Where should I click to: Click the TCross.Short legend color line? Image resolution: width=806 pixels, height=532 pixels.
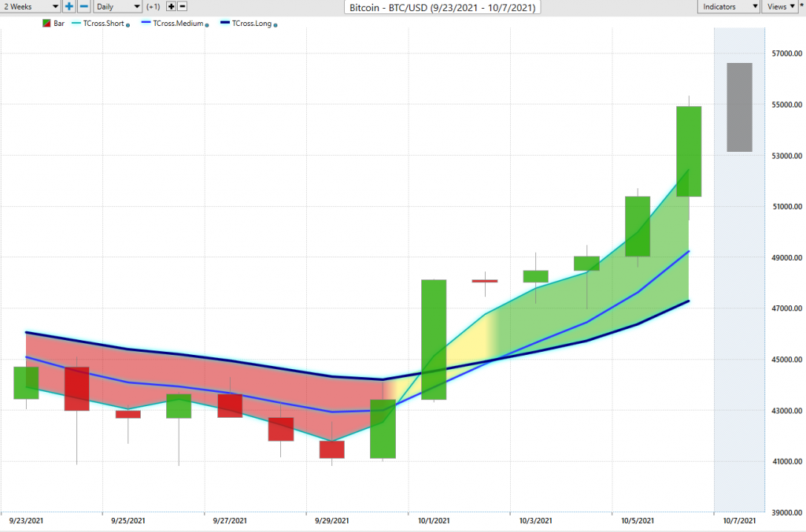[76, 23]
